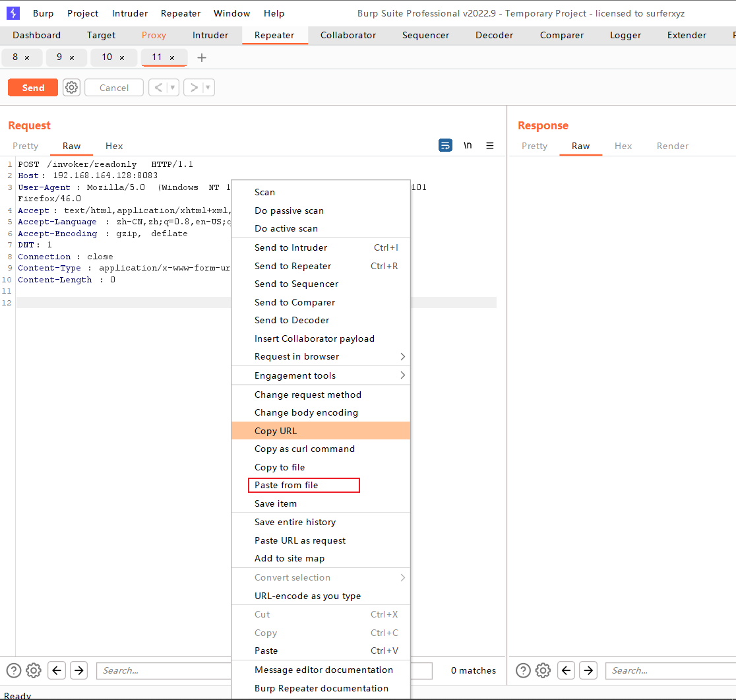The image size is (736, 700).
Task: Open history forward dropdown arrow
Action: tap(208, 88)
